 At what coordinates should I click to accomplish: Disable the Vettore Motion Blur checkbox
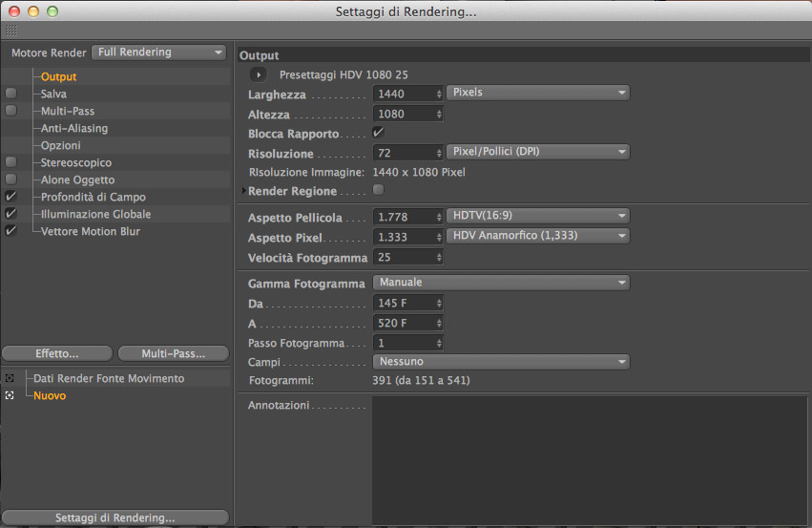click(10, 230)
